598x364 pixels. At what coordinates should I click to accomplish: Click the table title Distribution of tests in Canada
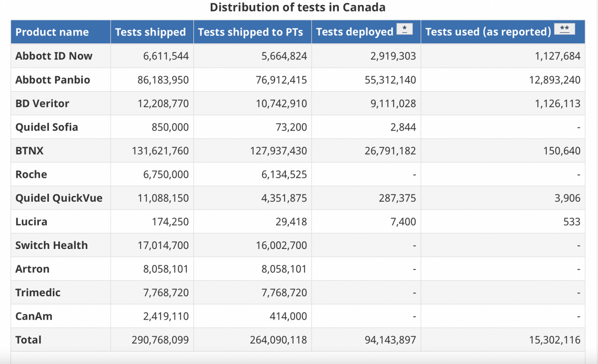tap(298, 7)
